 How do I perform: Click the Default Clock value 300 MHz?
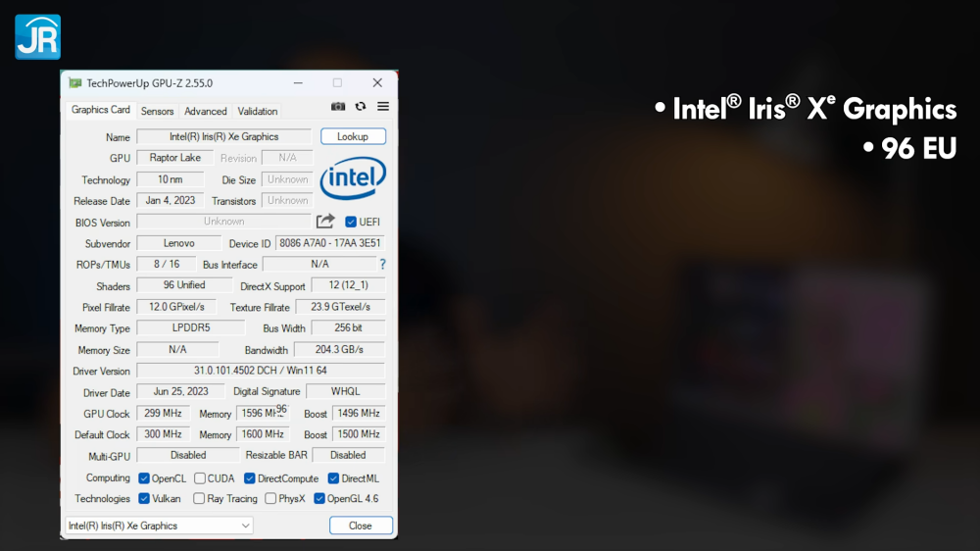tap(163, 434)
